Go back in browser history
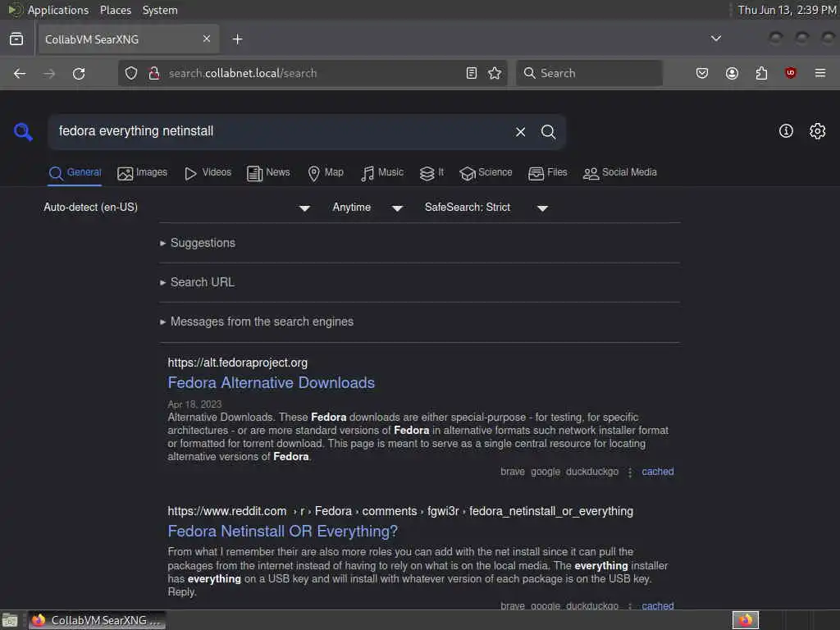This screenshot has height=630, width=840. pyautogui.click(x=20, y=73)
